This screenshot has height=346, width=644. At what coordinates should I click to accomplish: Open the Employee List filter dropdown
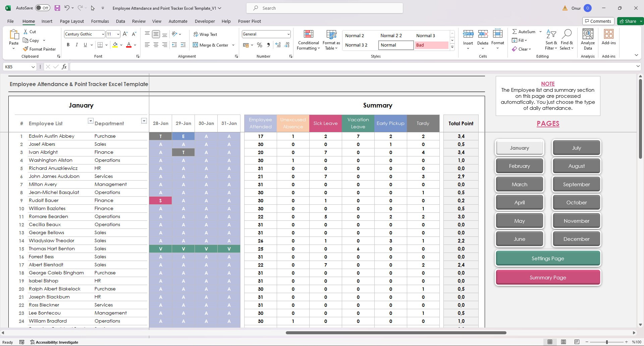[90, 121]
